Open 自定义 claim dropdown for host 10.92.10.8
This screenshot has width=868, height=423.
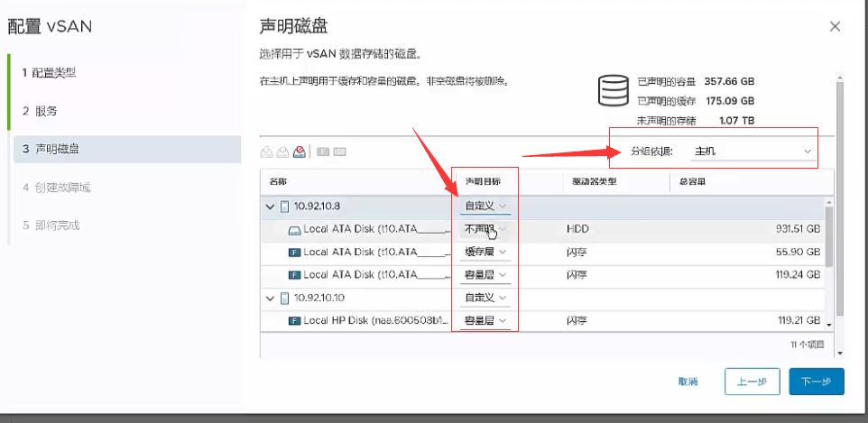tap(485, 206)
